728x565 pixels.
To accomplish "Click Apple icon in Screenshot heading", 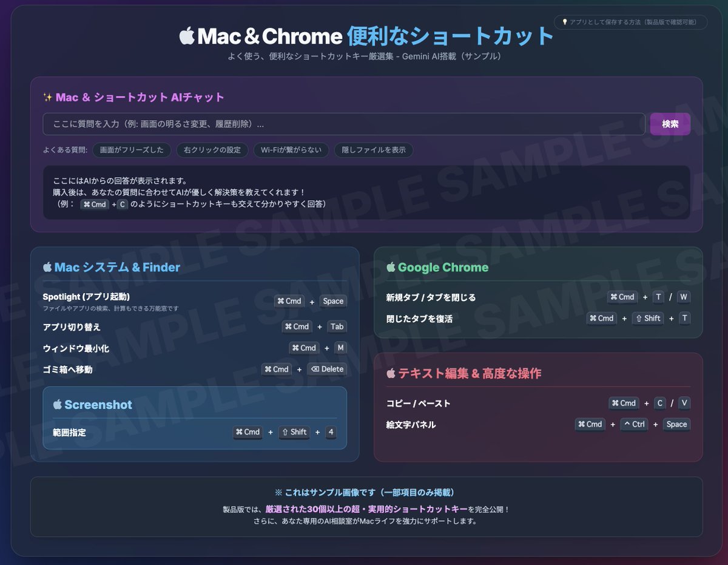I will point(58,404).
